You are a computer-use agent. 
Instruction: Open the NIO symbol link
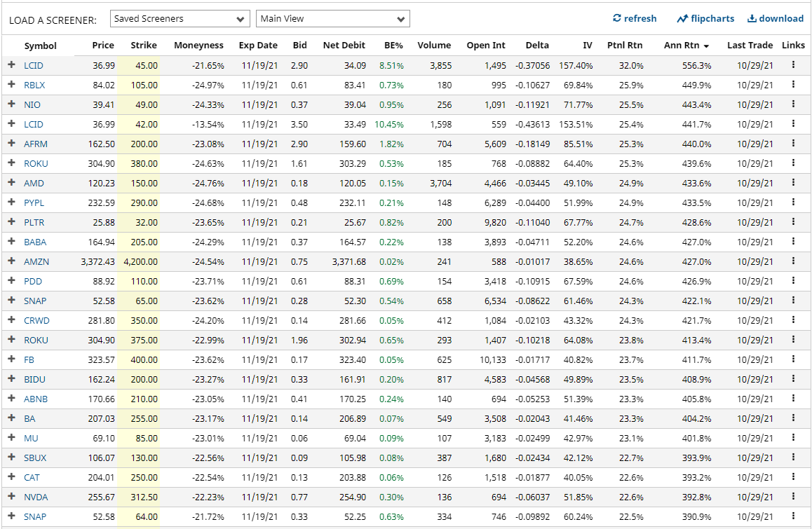tap(32, 104)
